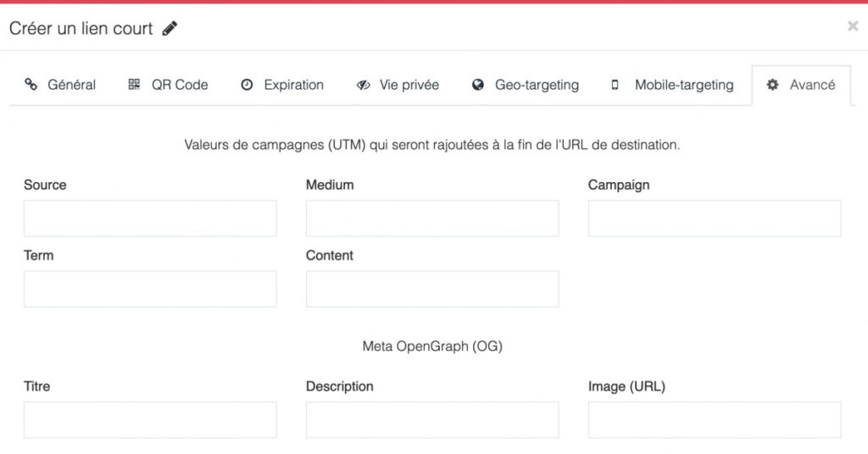Click the Term input field
Viewport: 868px width, 454px height.
(150, 289)
